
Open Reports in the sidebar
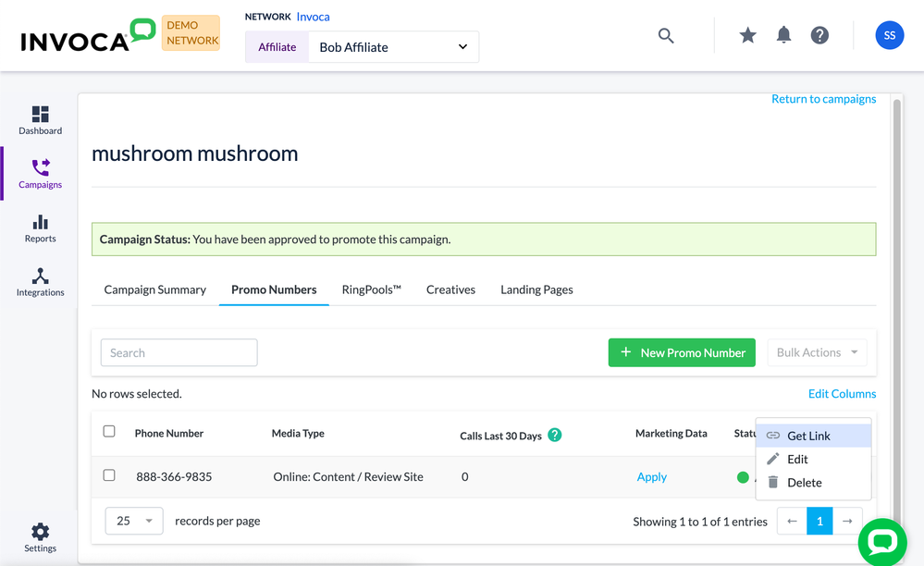[40, 228]
